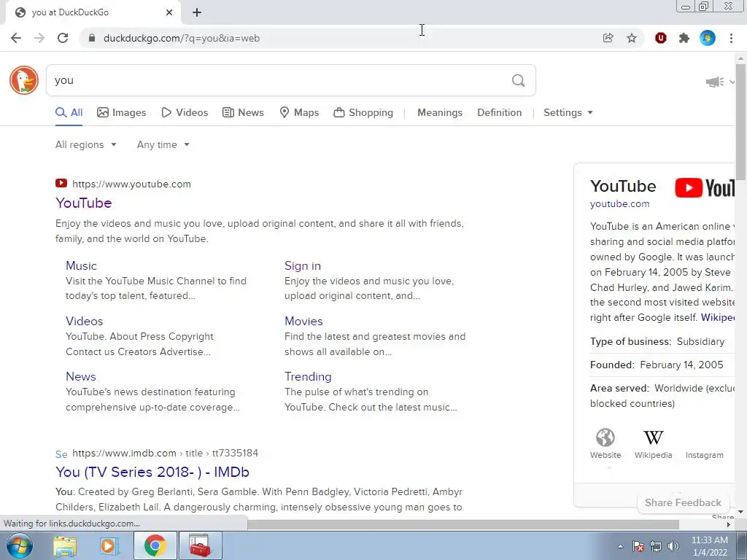Click the YouTube logo in the info panel

[705, 187]
